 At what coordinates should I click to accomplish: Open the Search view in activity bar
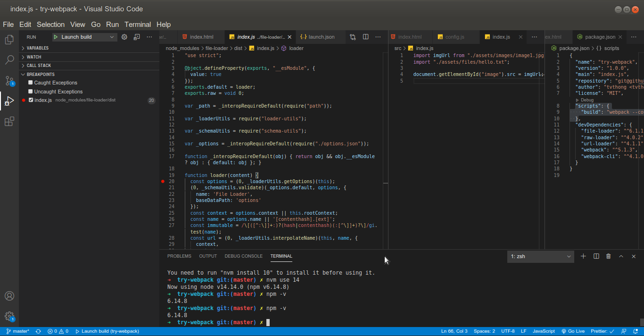click(x=9, y=60)
